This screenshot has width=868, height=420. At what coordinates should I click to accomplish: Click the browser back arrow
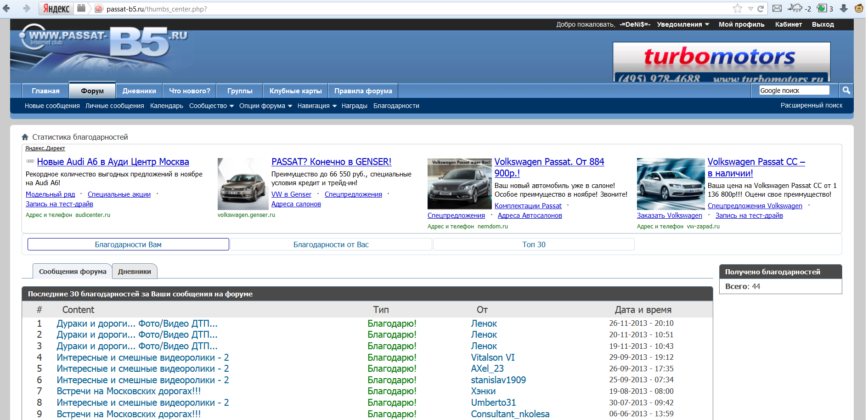pos(6,8)
